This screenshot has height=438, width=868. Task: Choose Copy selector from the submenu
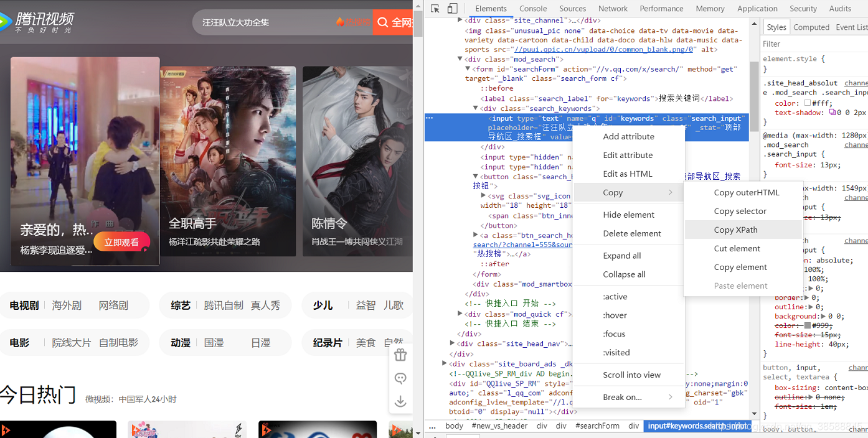(743, 211)
